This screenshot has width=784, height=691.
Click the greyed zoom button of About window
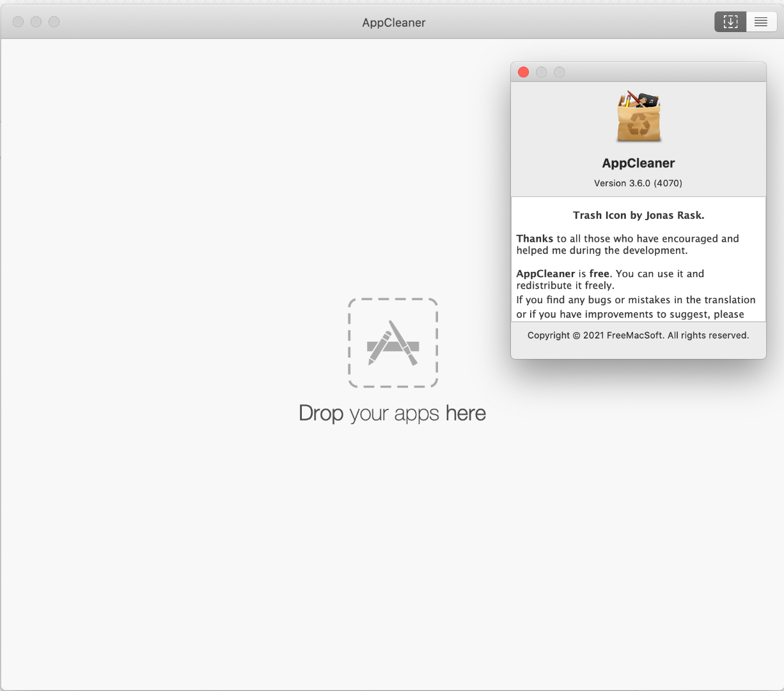pyautogui.click(x=559, y=72)
